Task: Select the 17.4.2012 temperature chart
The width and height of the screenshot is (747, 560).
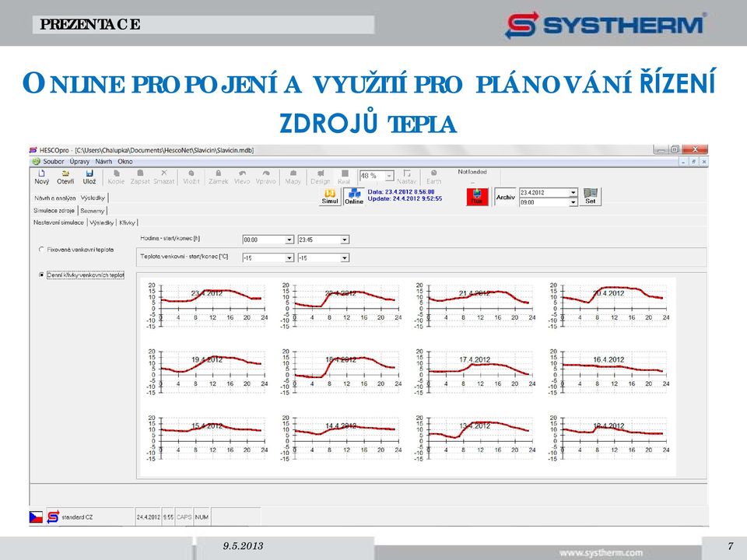Action: pyautogui.click(x=475, y=372)
